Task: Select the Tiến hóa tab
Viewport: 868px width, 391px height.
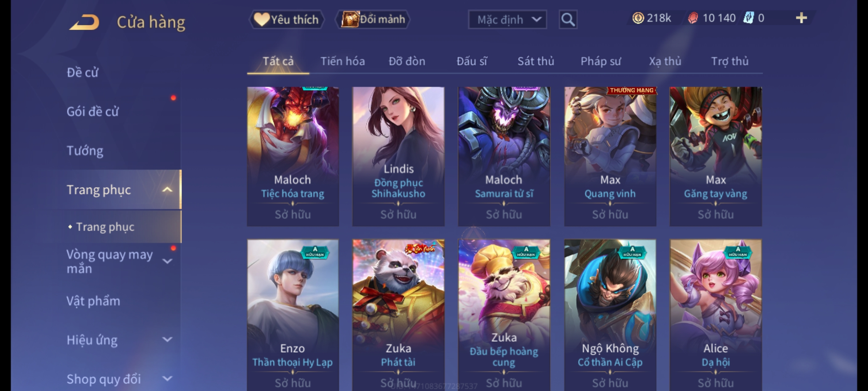Action: click(342, 61)
